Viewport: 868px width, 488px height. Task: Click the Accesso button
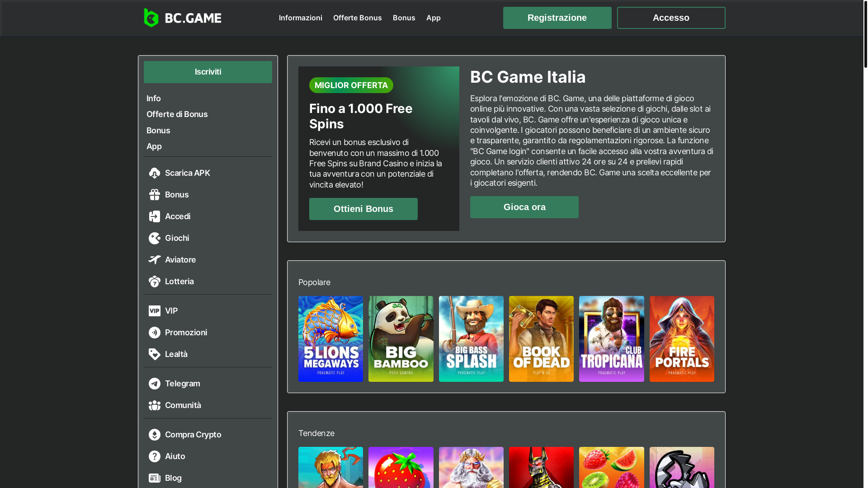point(671,18)
